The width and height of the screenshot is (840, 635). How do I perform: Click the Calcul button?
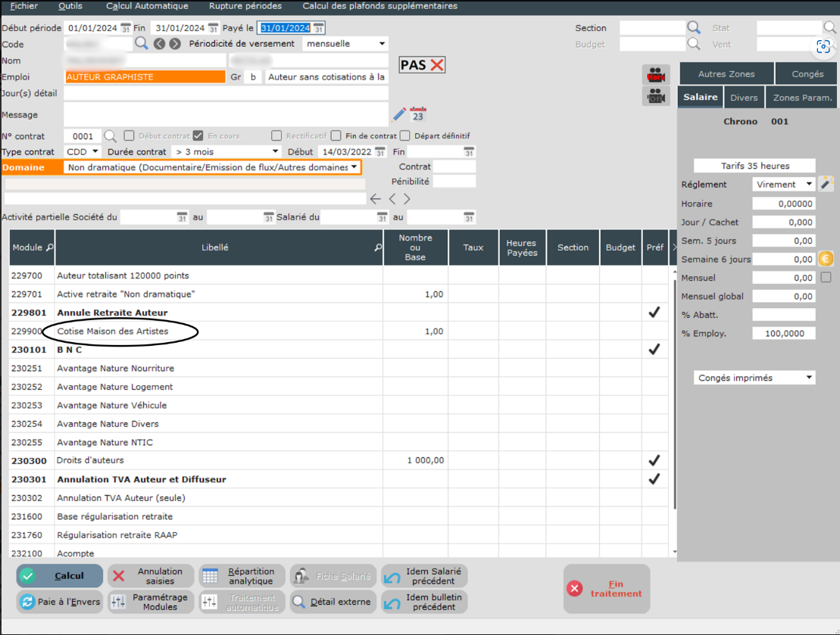click(x=60, y=576)
